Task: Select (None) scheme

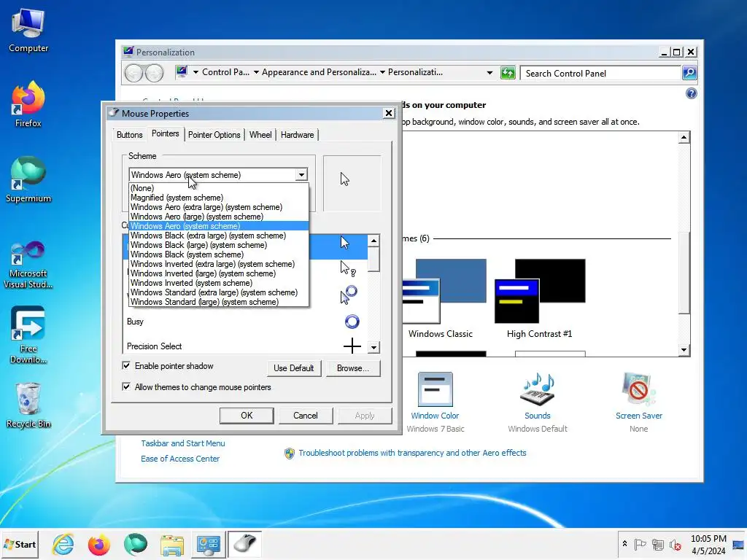Action: click(x=219, y=188)
